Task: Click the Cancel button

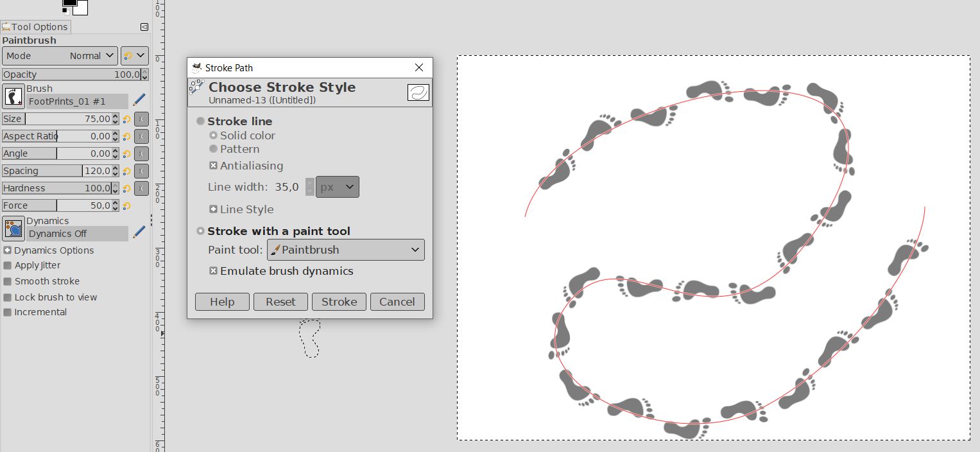Action: [397, 302]
